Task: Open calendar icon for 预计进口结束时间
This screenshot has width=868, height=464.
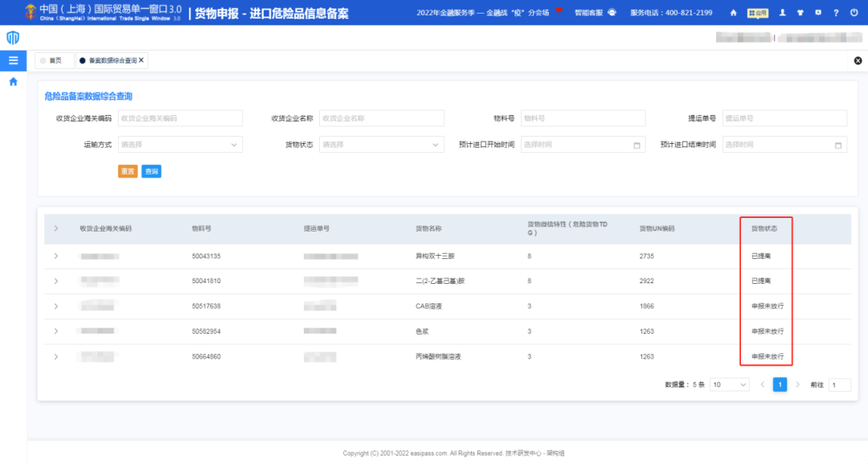Action: [x=840, y=144]
